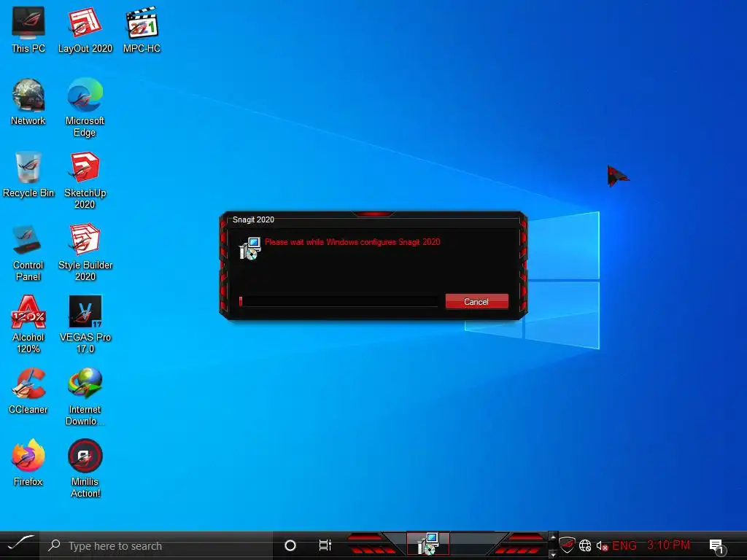
Task: Open Task View on the taskbar
Action: point(325,545)
